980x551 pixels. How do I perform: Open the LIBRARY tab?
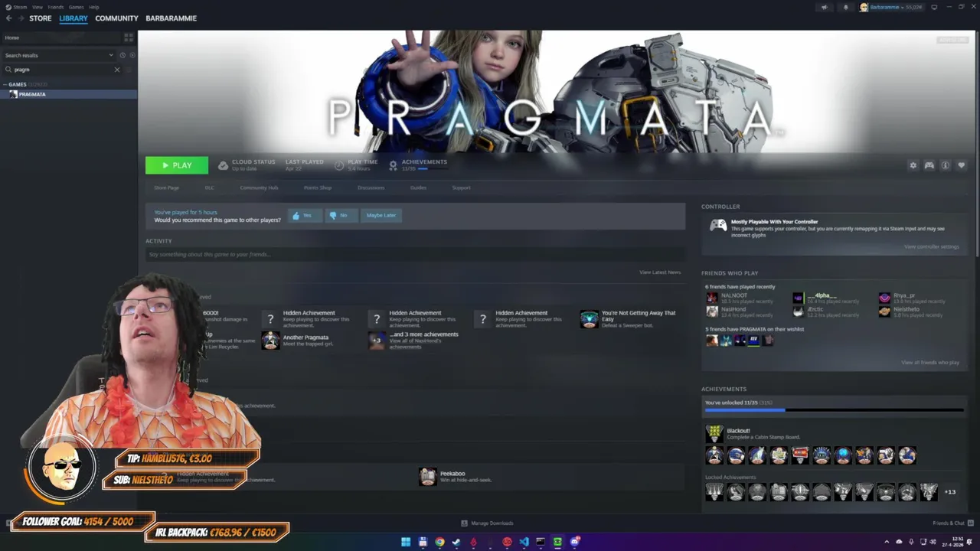(73, 18)
